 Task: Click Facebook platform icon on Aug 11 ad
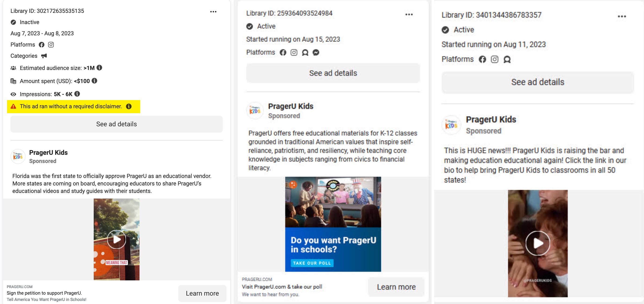(x=482, y=59)
